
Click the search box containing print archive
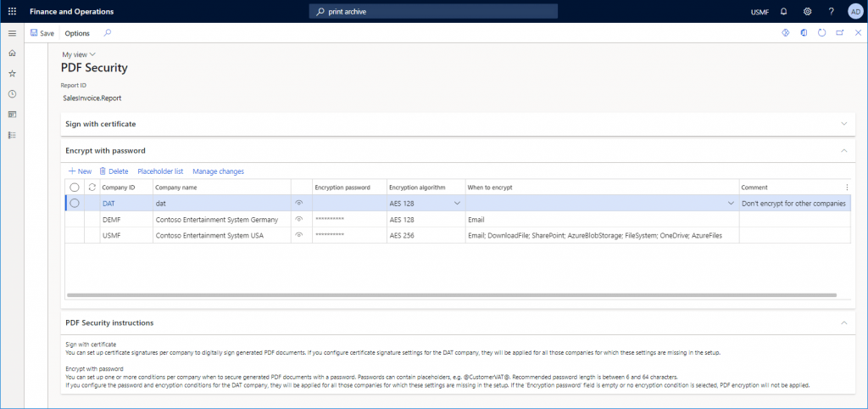click(x=433, y=11)
